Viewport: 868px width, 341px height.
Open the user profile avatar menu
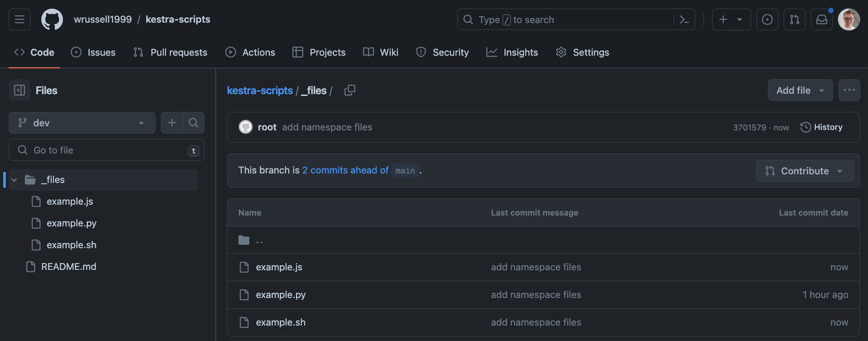849,19
